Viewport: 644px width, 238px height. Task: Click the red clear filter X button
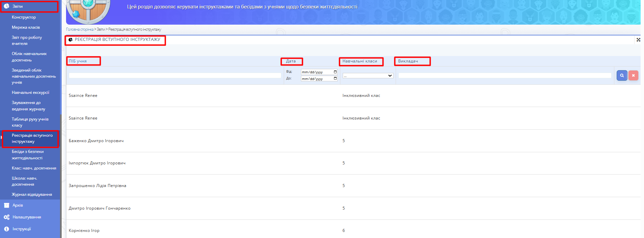[633, 76]
